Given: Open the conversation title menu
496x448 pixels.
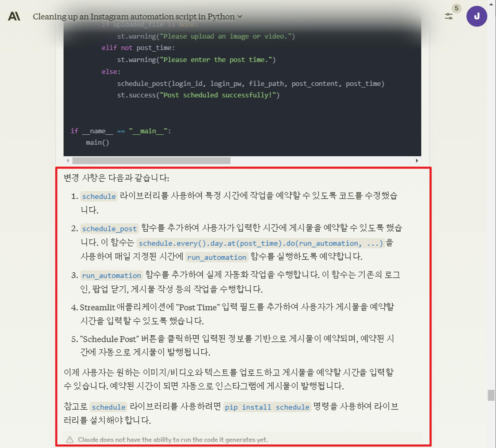Looking at the screenshot, I should (x=133, y=17).
